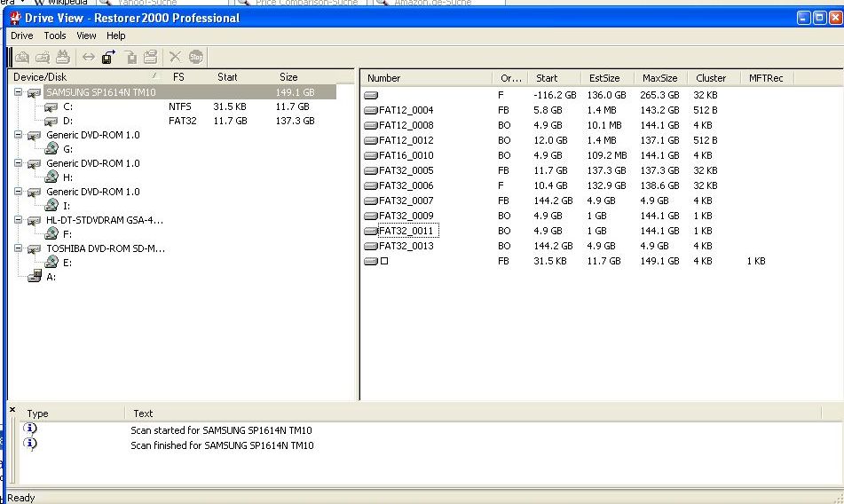Collapse the Generic DVD-ROM node containing G:

(19, 135)
